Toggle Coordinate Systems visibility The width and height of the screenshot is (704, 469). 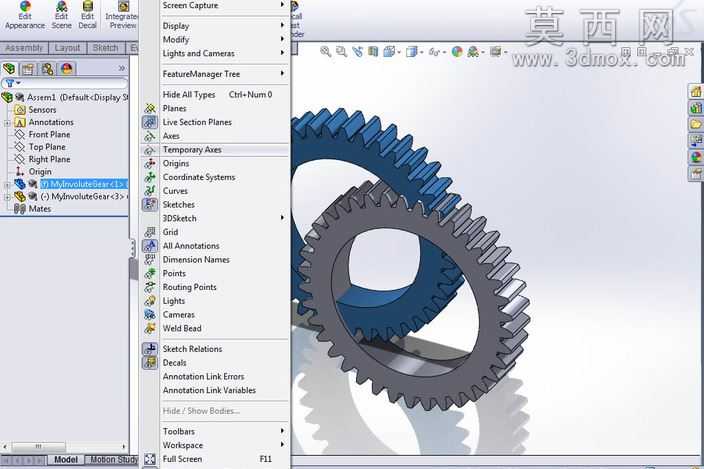click(215, 177)
